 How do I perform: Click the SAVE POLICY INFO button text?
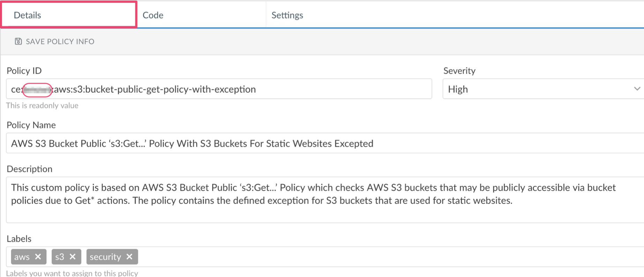(x=60, y=42)
